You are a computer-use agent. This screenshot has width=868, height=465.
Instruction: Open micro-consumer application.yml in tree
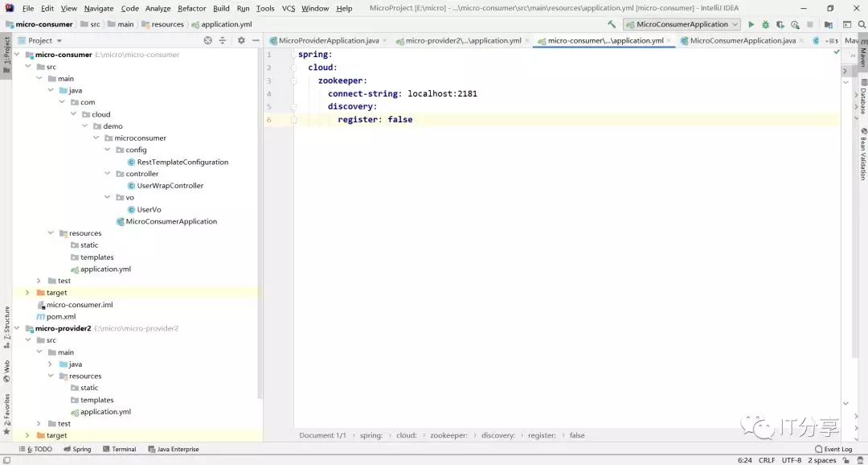100,269
